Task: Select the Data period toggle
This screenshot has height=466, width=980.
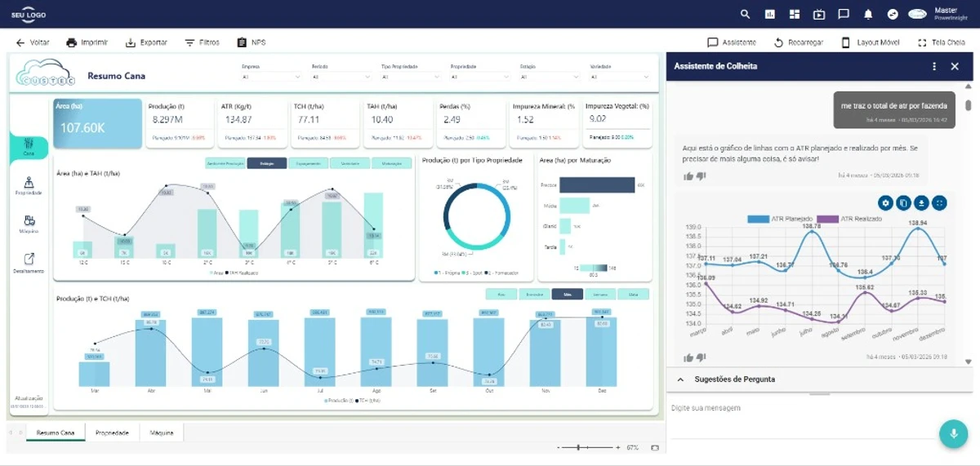Action: click(633, 294)
